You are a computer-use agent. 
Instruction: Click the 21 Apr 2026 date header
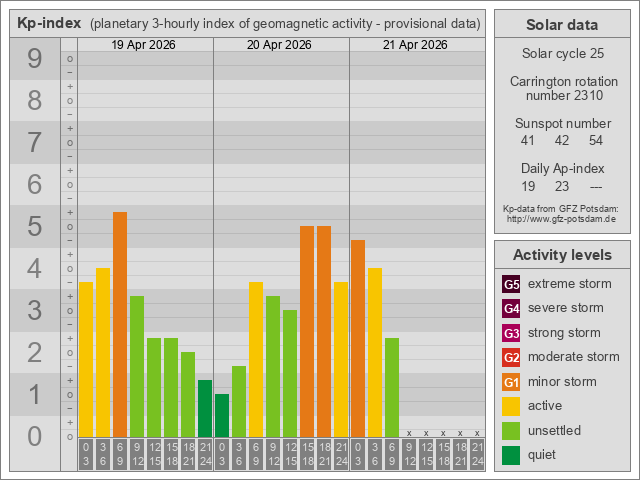pos(416,45)
